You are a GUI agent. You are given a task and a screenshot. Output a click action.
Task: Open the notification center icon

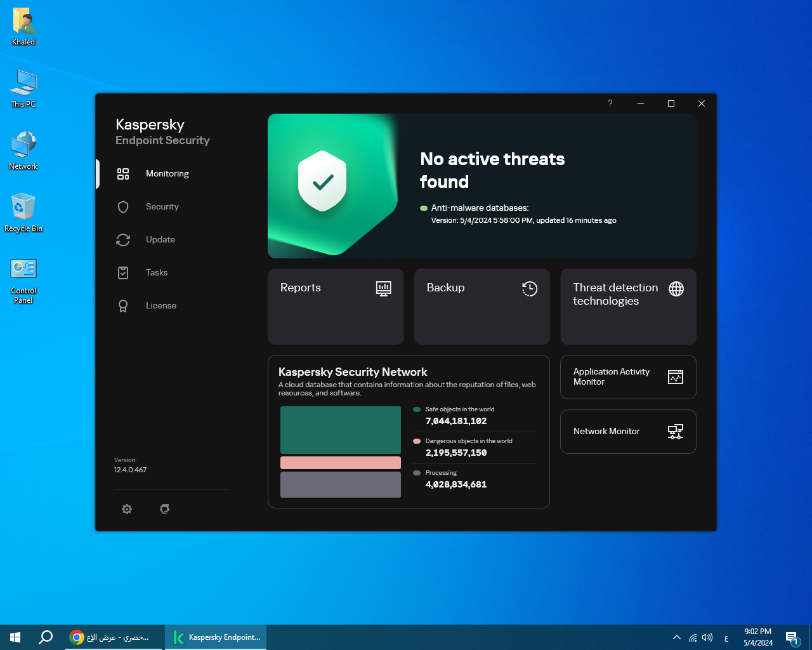792,637
